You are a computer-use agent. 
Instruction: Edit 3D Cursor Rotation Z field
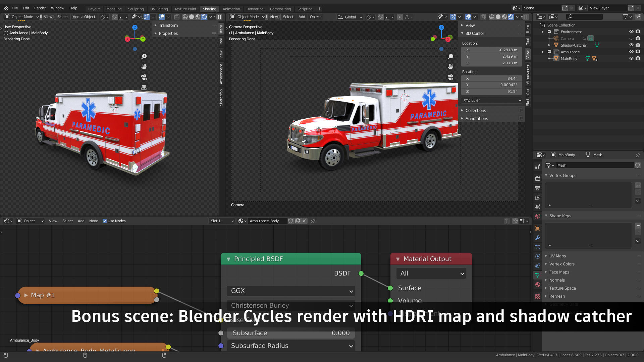(492, 92)
